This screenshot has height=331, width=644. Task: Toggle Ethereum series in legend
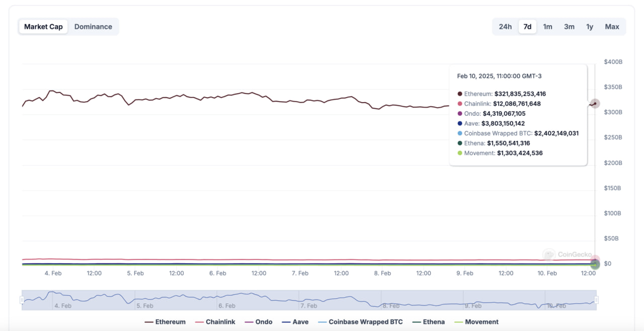pos(165,322)
